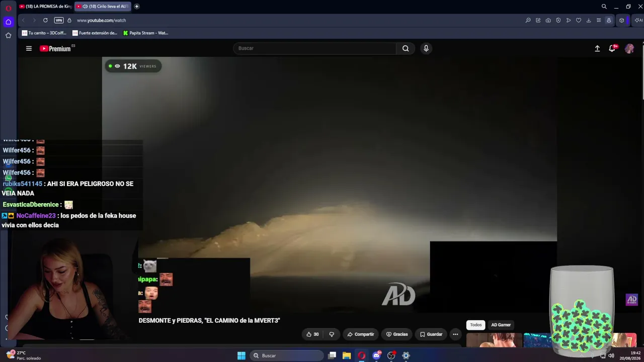Reload the current page

pos(45,20)
